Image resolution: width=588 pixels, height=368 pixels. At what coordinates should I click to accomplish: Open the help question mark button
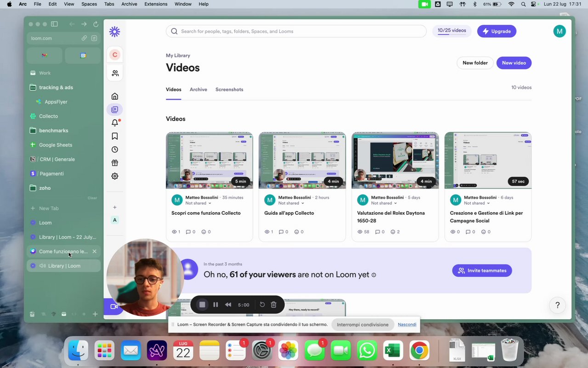coord(557,305)
